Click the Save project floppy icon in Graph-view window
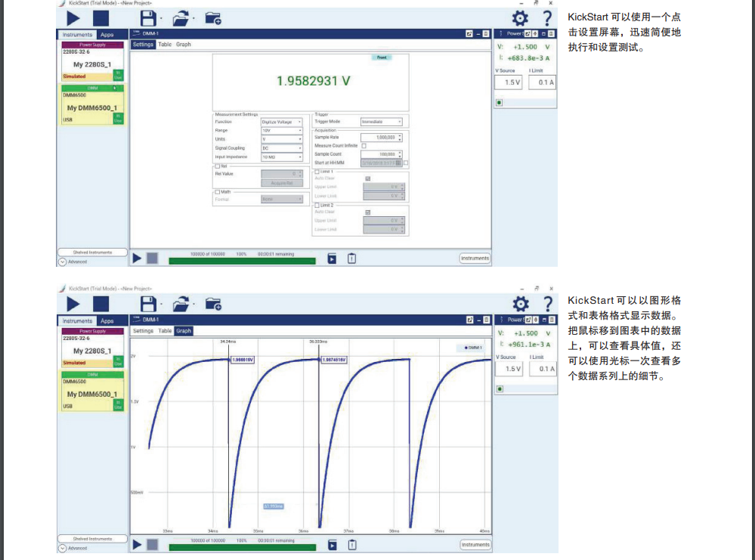This screenshot has height=560, width=755. pyautogui.click(x=148, y=305)
